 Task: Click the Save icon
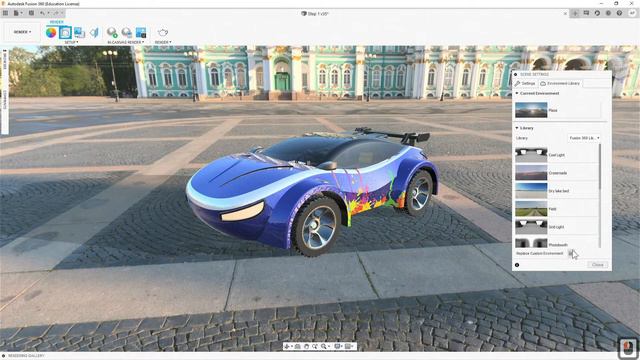pos(31,13)
